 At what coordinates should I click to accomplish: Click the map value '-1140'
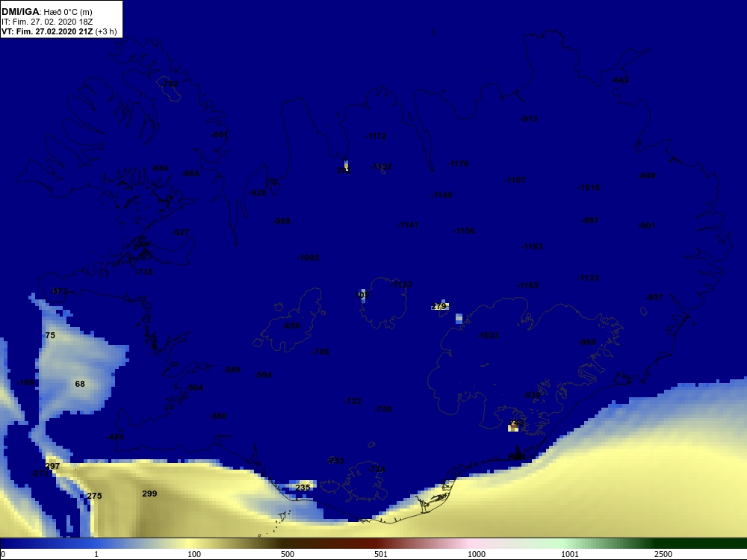click(x=441, y=195)
